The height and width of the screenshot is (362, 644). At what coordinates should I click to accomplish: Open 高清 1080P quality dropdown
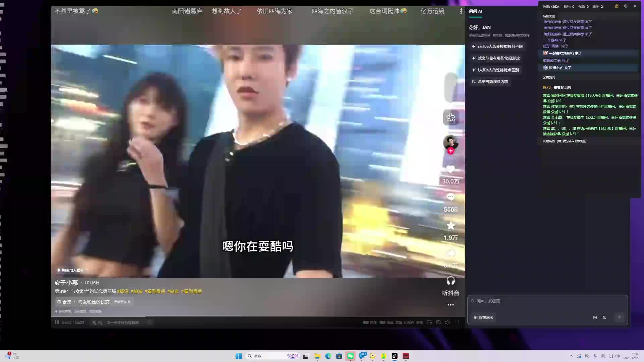[x=405, y=323]
